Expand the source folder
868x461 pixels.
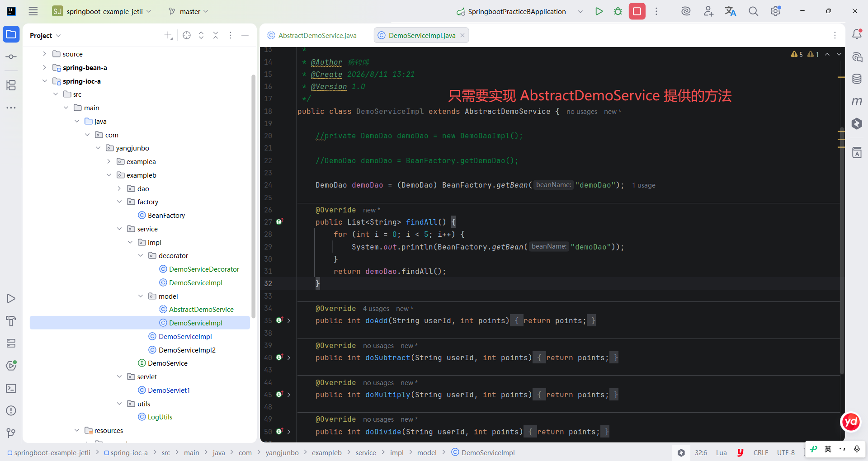tap(44, 54)
